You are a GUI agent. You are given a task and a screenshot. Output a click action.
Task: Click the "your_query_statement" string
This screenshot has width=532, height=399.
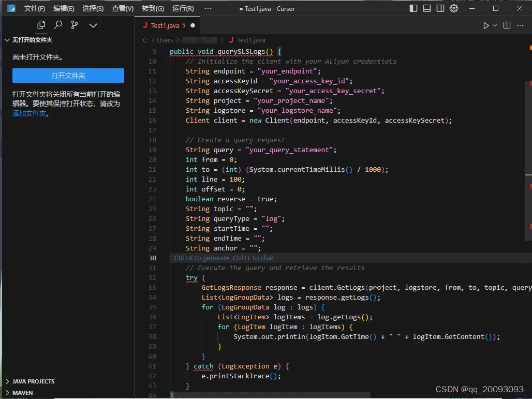[289, 150]
